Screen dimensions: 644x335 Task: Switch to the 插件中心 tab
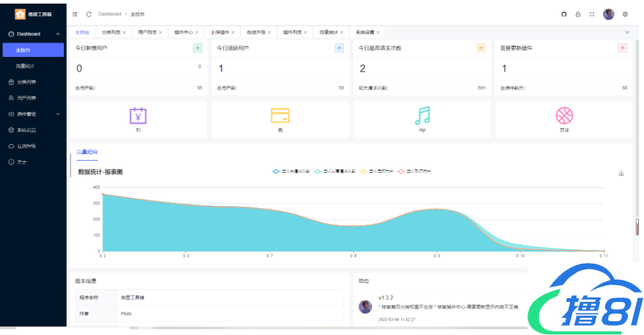pyautogui.click(x=183, y=32)
